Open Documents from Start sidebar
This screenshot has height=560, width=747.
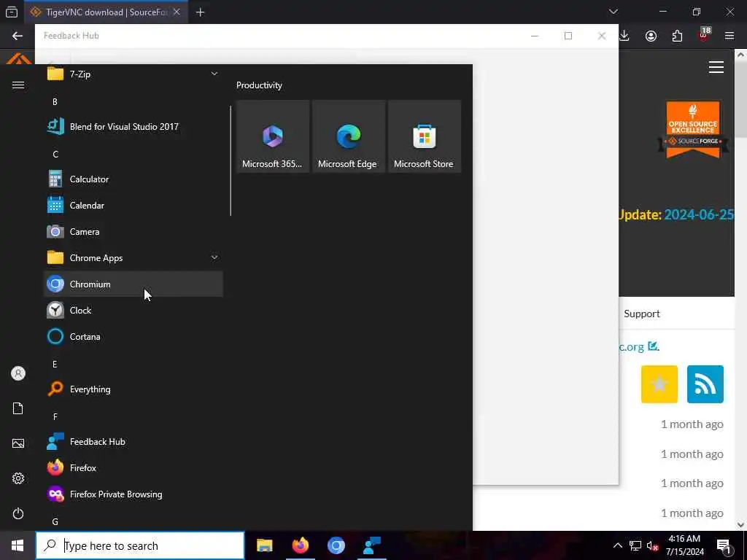pyautogui.click(x=18, y=408)
